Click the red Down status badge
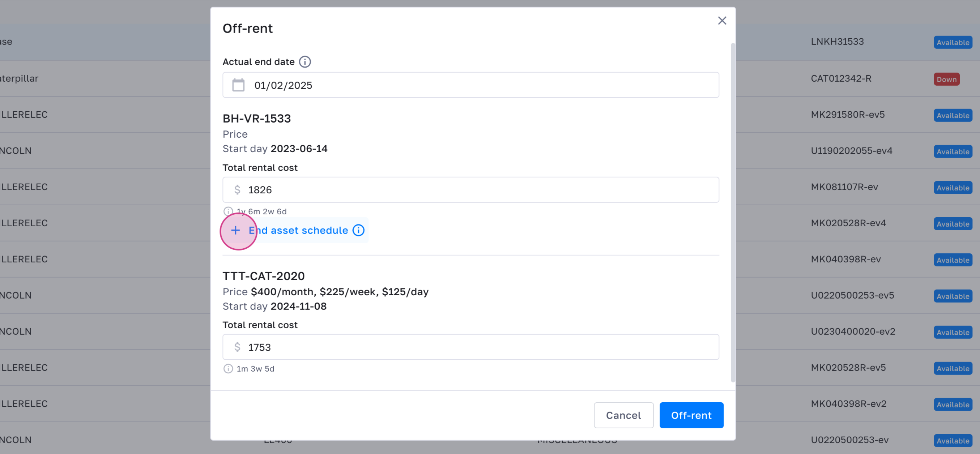The image size is (980, 454). click(946, 79)
